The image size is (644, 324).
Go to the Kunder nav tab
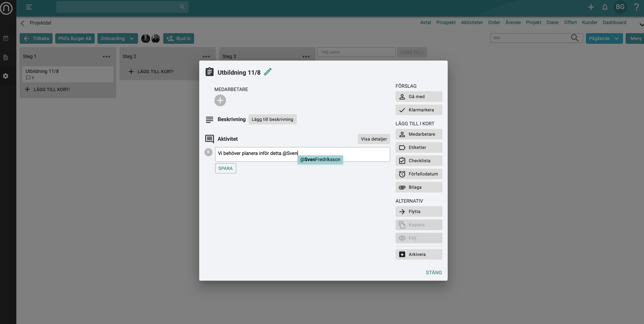(589, 23)
